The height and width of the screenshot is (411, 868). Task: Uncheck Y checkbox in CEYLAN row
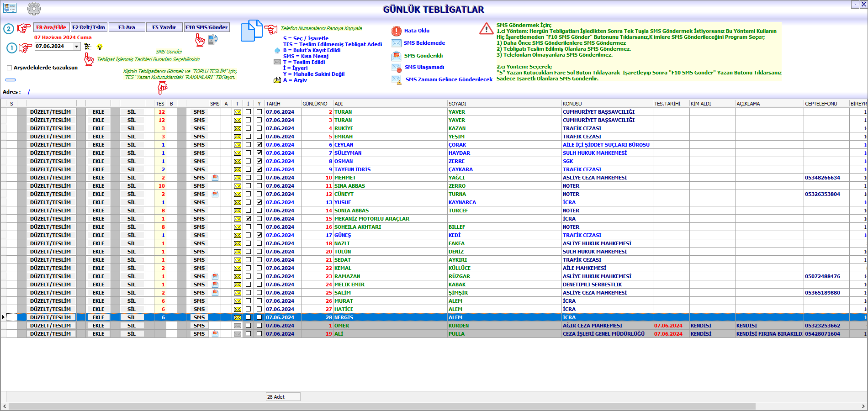click(259, 145)
